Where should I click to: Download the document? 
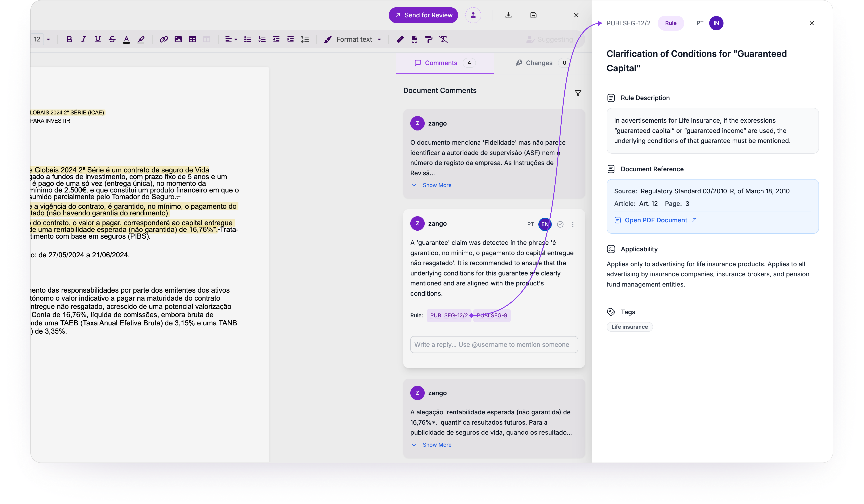[x=508, y=15]
